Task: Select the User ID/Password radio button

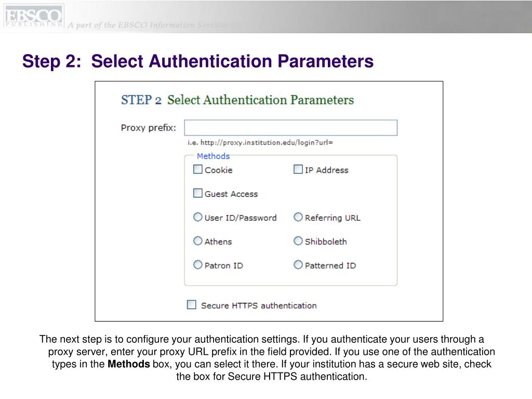Action: [x=198, y=217]
